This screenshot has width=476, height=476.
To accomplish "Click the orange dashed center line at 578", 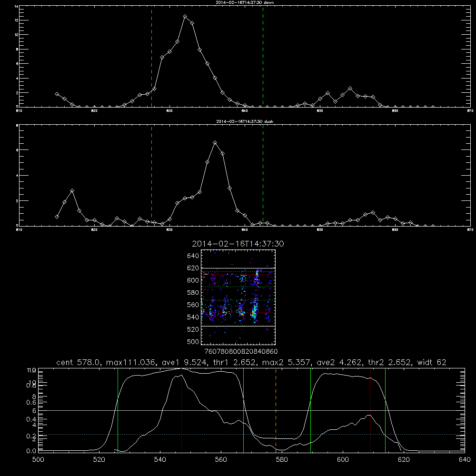I will click(x=276, y=410).
